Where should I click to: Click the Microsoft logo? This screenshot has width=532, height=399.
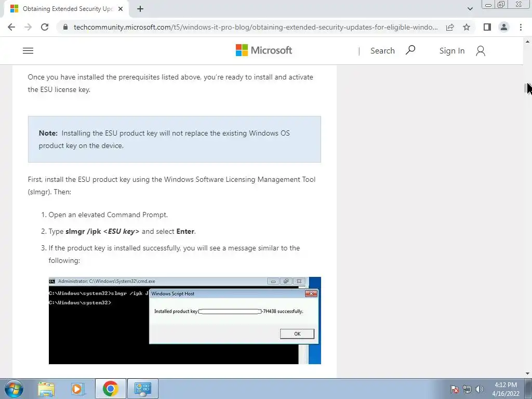point(263,50)
